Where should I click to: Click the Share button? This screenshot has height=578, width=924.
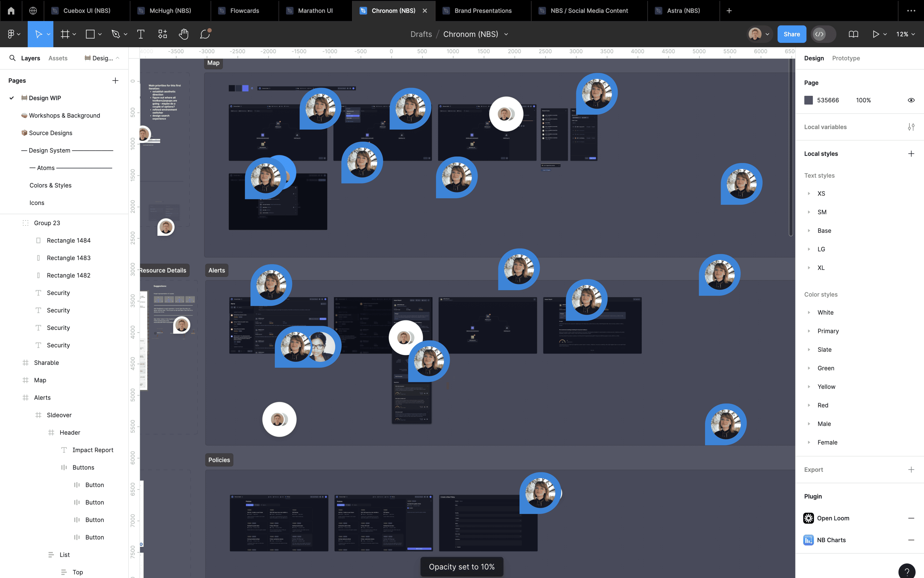(x=791, y=34)
